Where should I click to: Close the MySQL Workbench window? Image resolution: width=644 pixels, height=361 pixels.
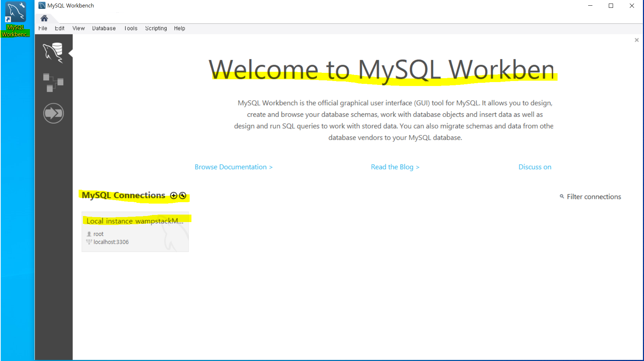click(632, 6)
